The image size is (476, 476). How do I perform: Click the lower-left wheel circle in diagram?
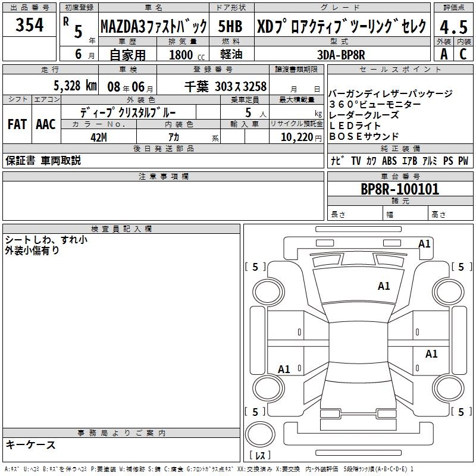click(268, 388)
